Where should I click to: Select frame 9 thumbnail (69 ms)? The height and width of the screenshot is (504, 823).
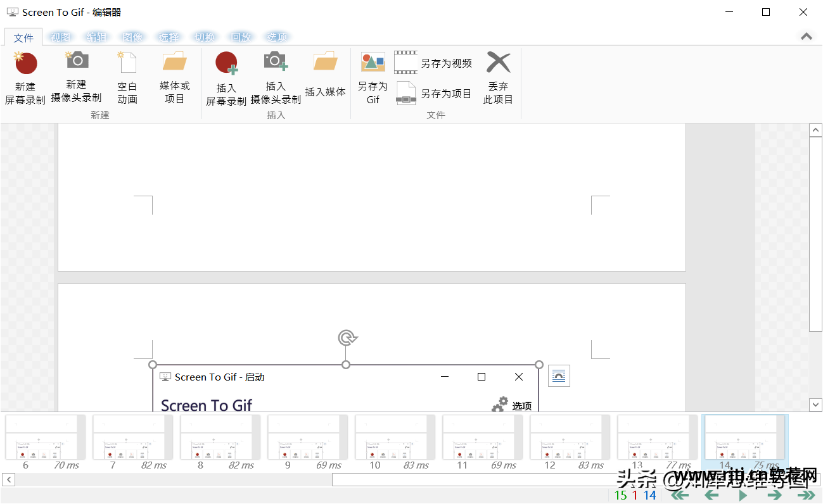pos(307,443)
